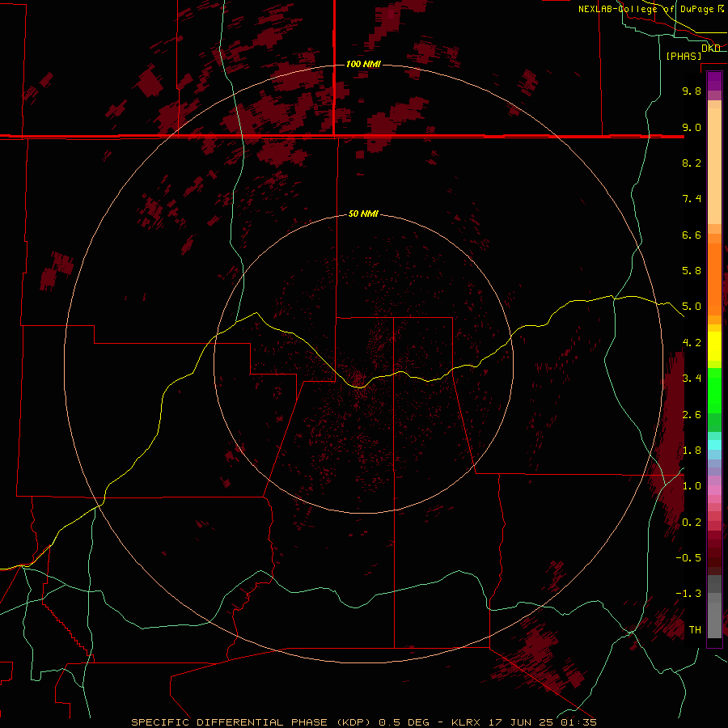Click the TH label at the bottom of the scale
This screenshot has height=728, width=728.
click(x=695, y=630)
